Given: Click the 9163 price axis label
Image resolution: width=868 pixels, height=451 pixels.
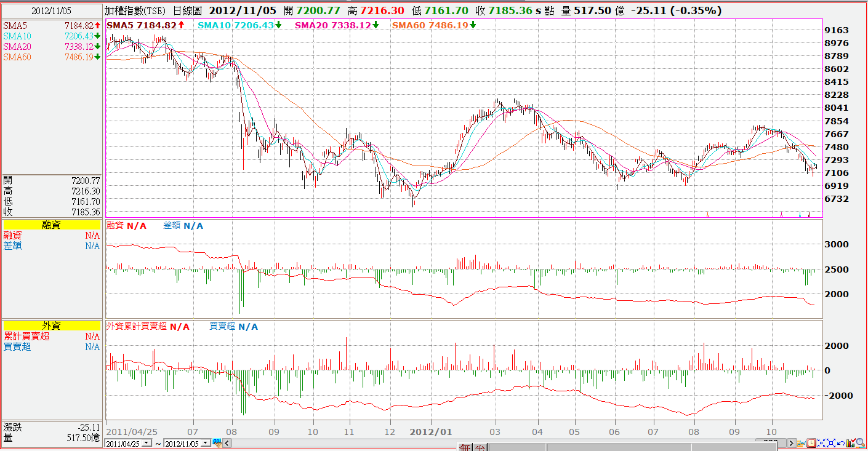Looking at the screenshot, I should (x=836, y=30).
